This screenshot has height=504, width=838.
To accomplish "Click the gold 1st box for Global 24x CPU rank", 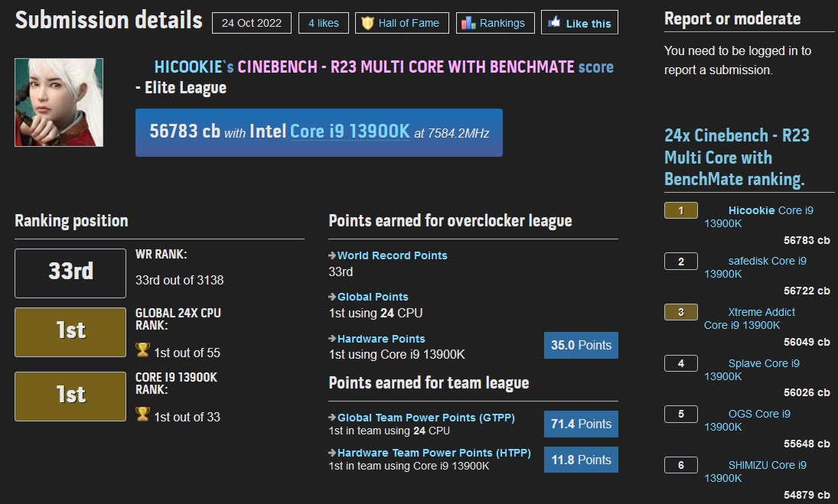I will [70, 332].
